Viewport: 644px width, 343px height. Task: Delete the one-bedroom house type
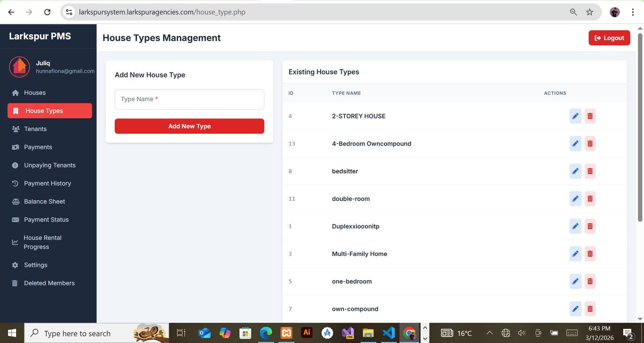point(590,281)
